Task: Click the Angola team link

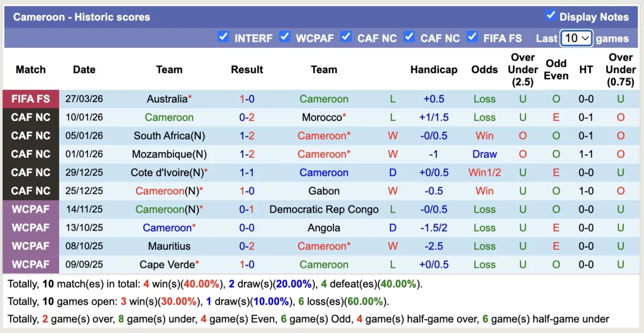Action: (324, 228)
